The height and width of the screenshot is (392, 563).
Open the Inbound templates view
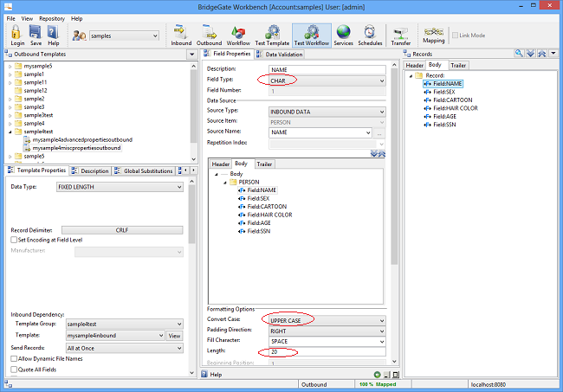point(181,35)
